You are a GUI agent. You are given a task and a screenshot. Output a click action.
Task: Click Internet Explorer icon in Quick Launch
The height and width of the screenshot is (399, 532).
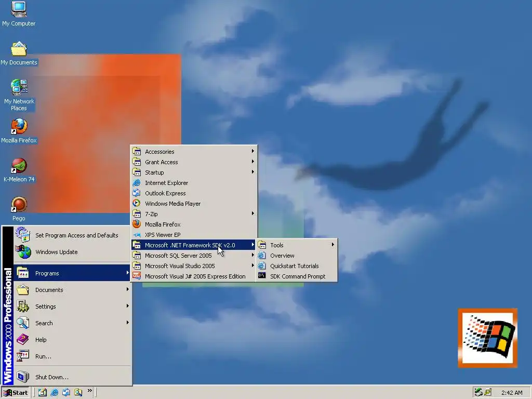click(54, 392)
